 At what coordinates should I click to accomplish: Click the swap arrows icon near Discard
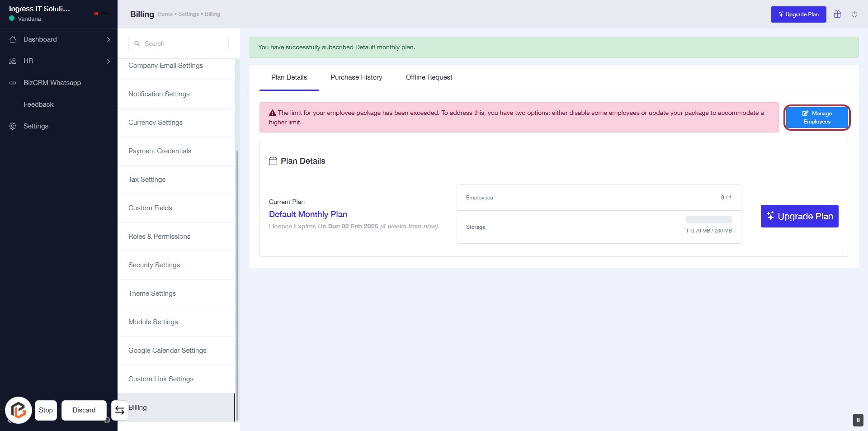pos(120,410)
